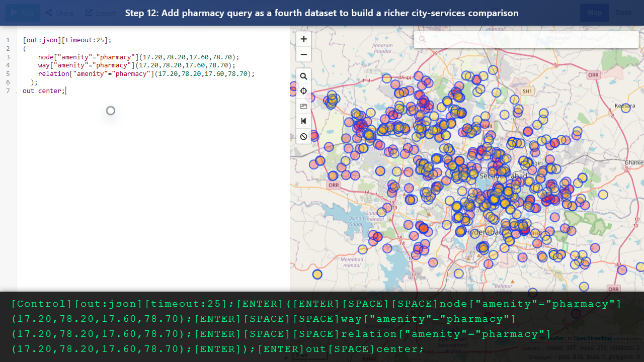Place cursor on the out center line
Image resolution: width=644 pixels, height=362 pixels.
coord(43,90)
